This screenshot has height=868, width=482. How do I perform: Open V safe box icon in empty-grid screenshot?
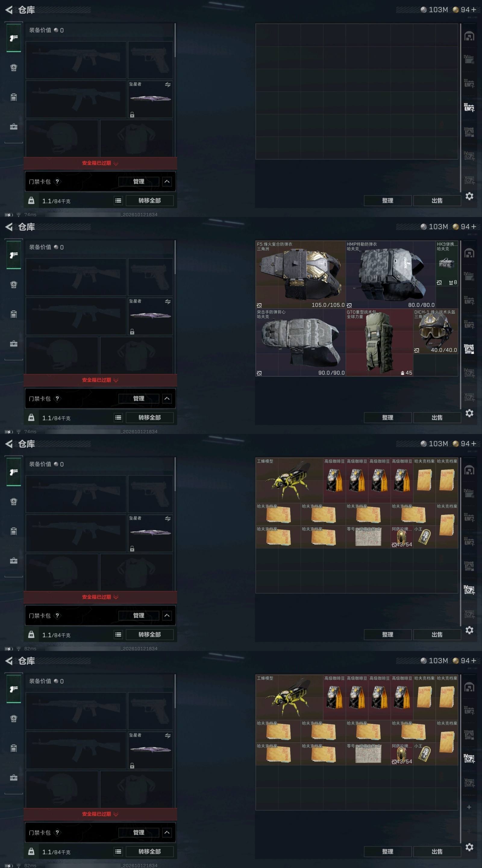pyautogui.click(x=469, y=180)
